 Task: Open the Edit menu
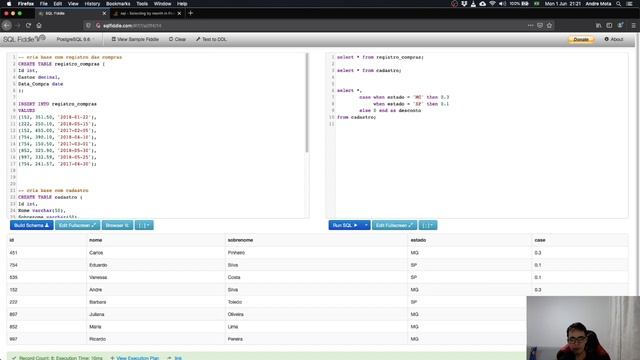click(x=58, y=4)
